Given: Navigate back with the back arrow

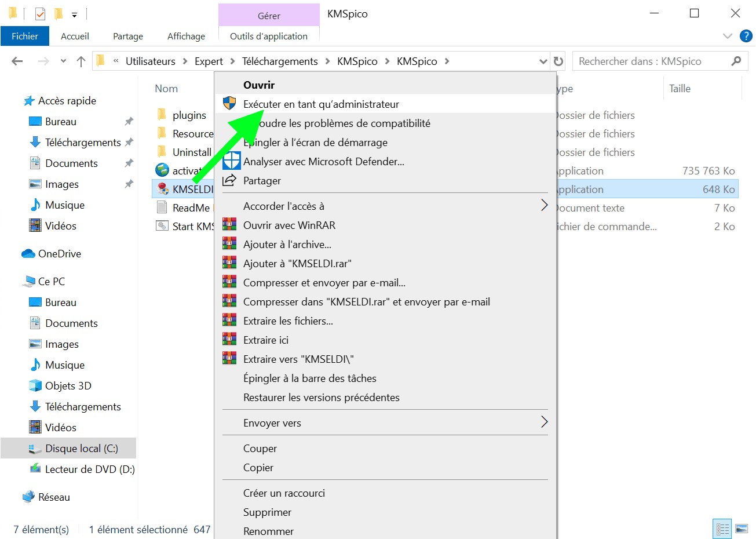Looking at the screenshot, I should (17, 61).
